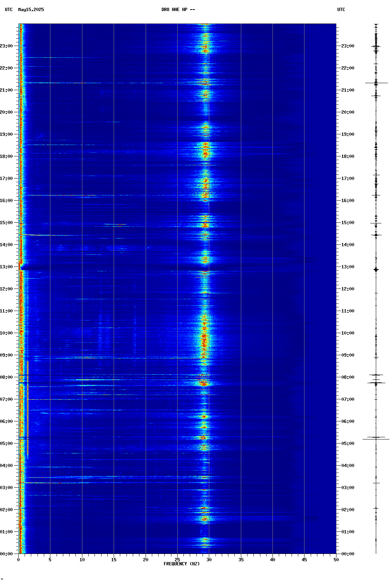Click the UTC label at top left

coord(9,10)
